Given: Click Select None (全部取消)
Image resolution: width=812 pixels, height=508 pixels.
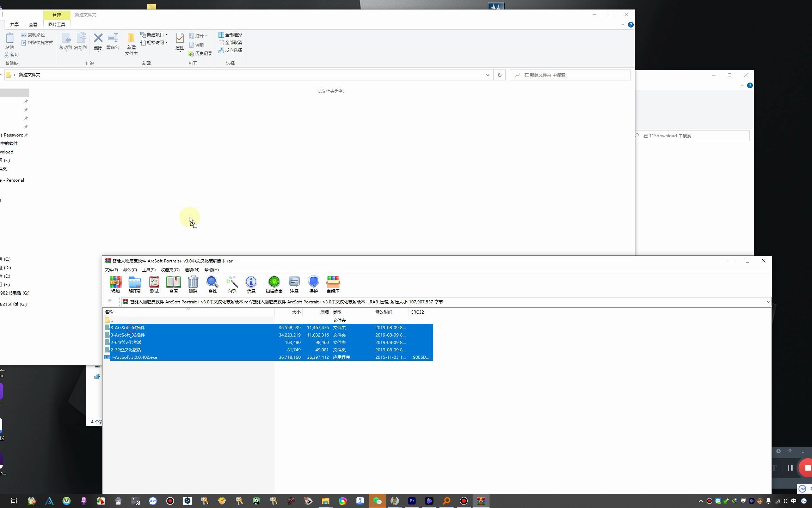Looking at the screenshot, I should click(x=230, y=42).
